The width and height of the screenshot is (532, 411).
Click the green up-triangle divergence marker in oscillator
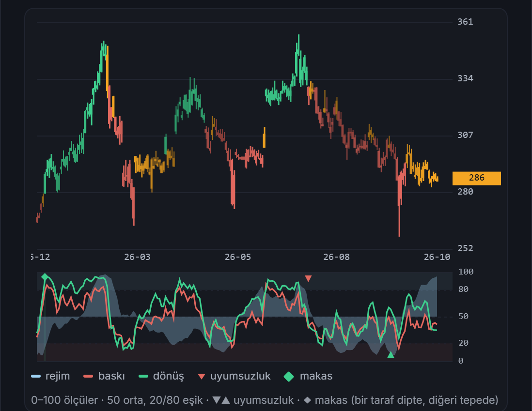pyautogui.click(x=391, y=355)
